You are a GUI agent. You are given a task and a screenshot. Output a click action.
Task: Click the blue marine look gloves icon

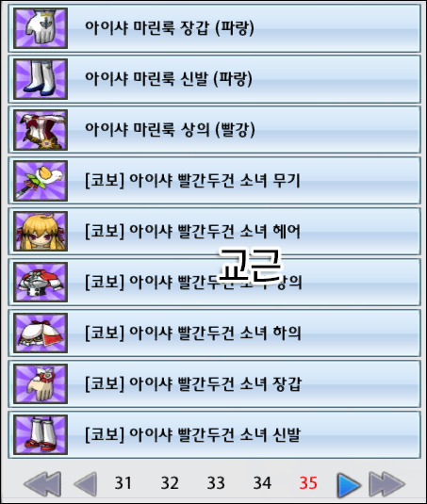coord(41,28)
